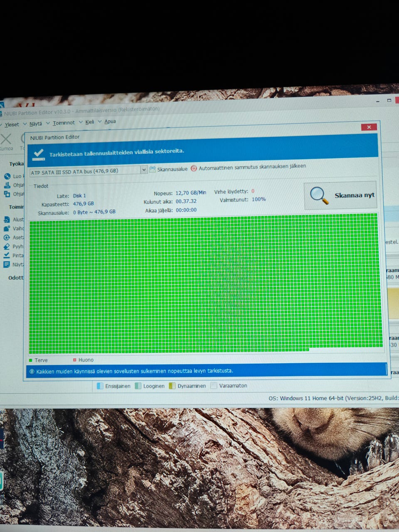Click the 'Tiedot' group label
Image resolution: width=399 pixels, height=532 pixels.
coord(41,186)
